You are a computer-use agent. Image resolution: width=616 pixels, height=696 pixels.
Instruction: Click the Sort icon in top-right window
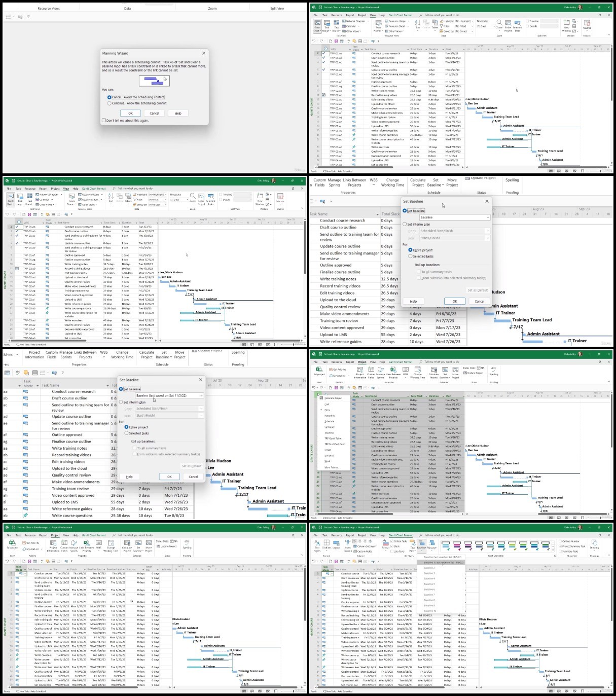point(418,25)
